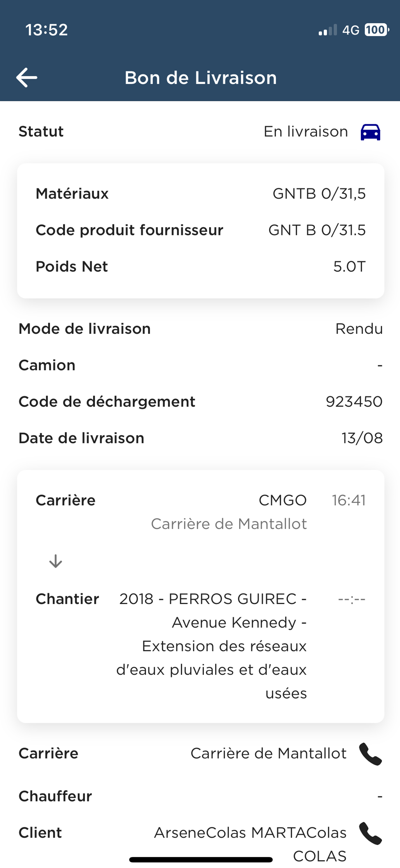Tap the unloading code 923450

point(354,402)
